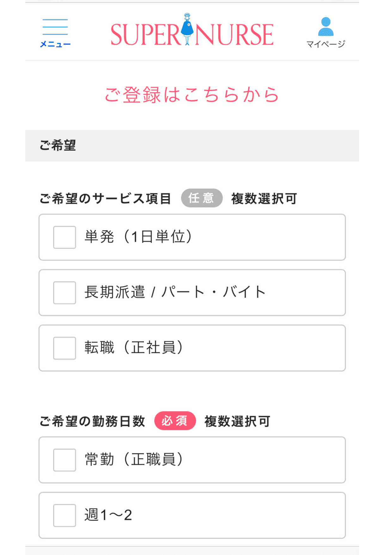Viewport: 392px width, 555px height.
Task: Click the pink 必須 badge
Action: (x=175, y=421)
